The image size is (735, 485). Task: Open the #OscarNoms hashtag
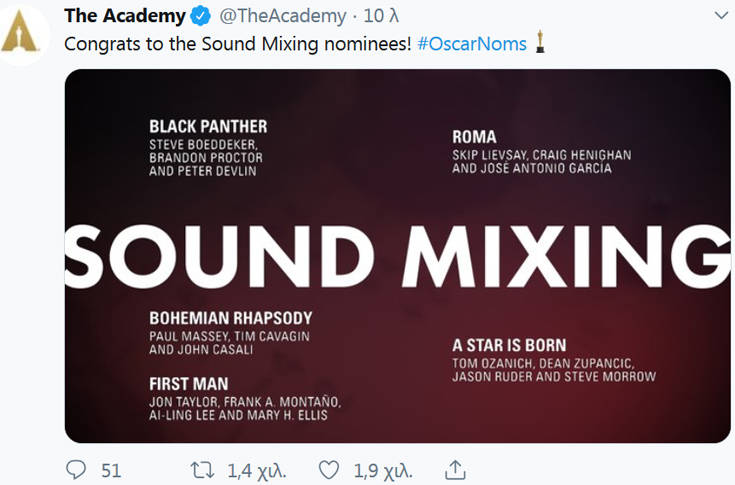point(472,45)
